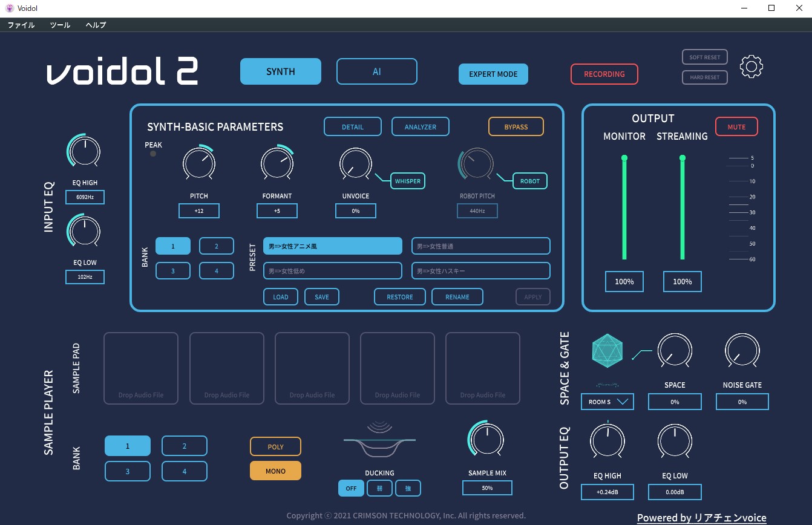Click RESTORE preset button
The height and width of the screenshot is (525, 812).
tap(400, 297)
